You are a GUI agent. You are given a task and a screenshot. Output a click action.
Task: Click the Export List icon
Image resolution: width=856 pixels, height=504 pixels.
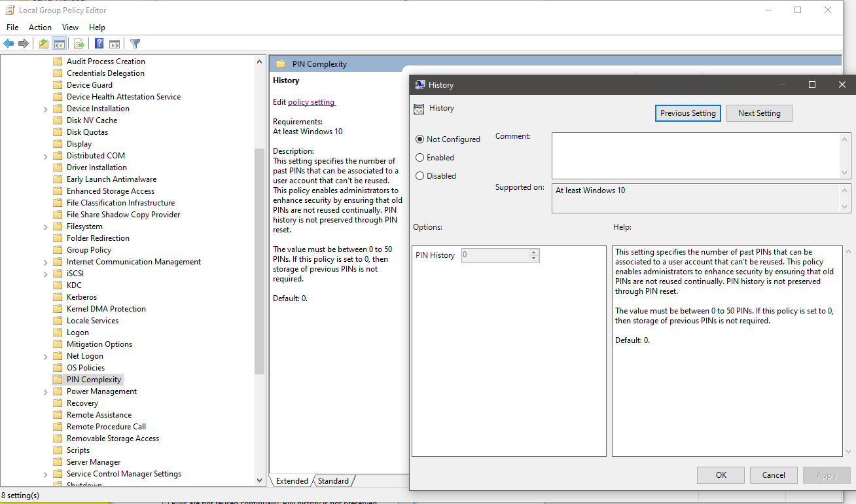pos(79,43)
